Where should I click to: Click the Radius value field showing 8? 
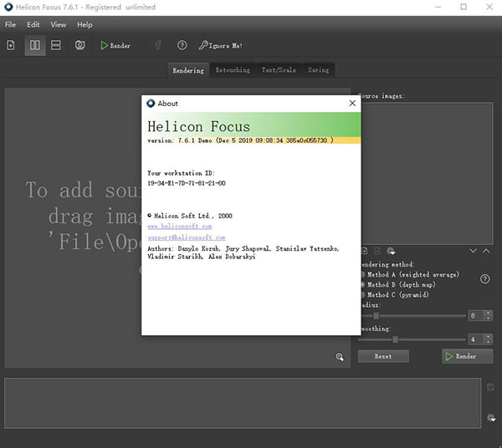[475, 316]
